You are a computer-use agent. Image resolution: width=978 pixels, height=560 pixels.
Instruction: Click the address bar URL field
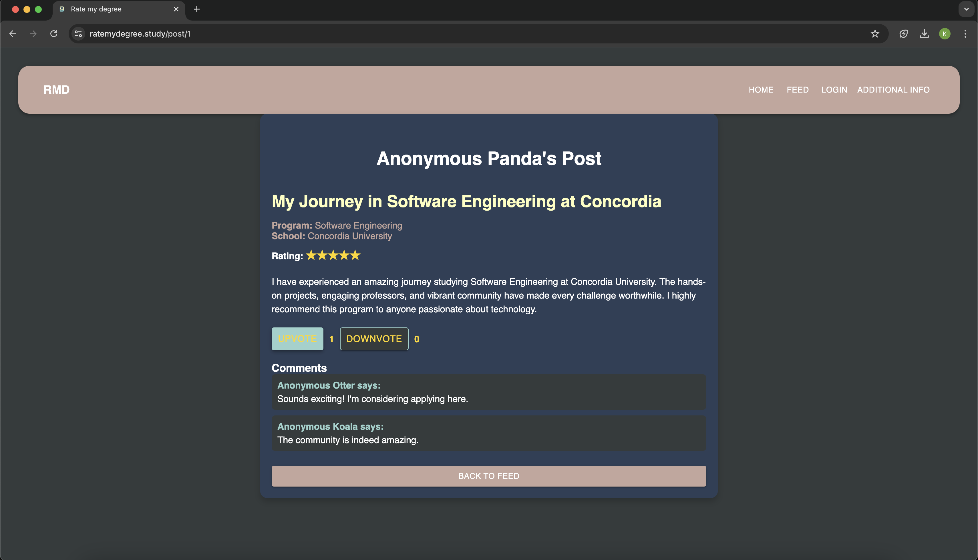pyautogui.click(x=462, y=34)
